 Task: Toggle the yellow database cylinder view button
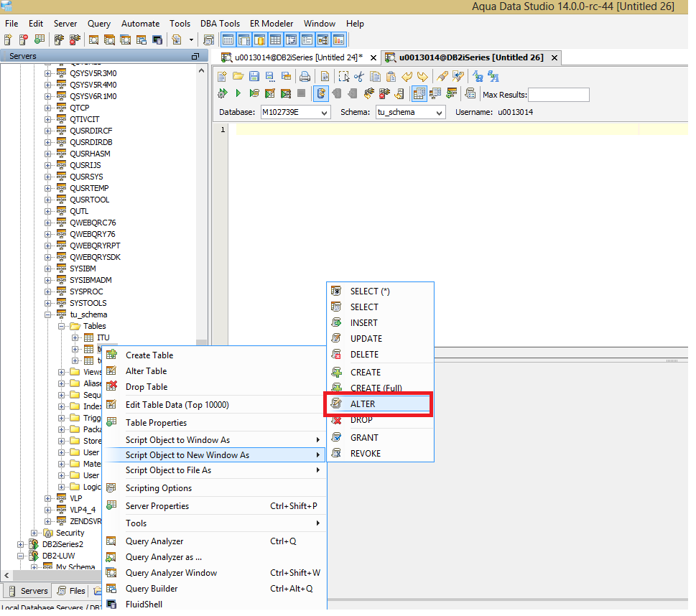(260, 40)
